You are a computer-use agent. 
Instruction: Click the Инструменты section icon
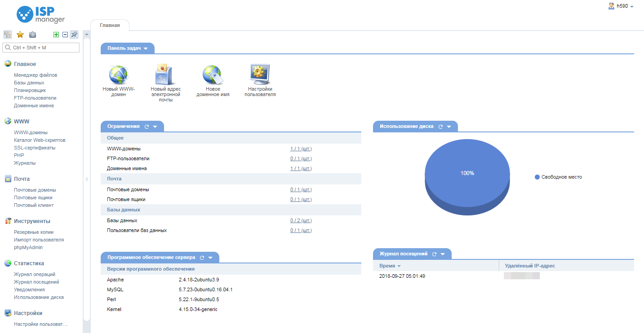[x=8, y=221]
